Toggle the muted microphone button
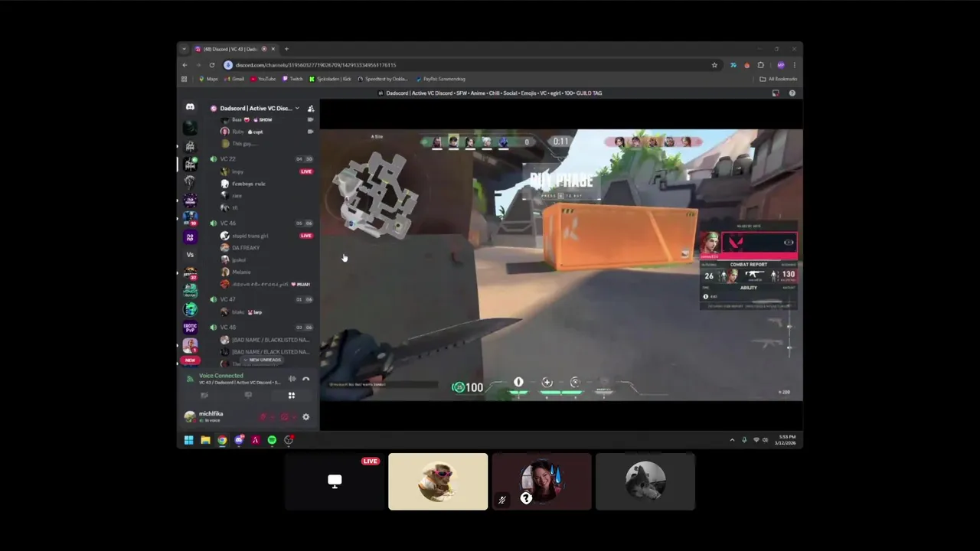Viewport: 980px width, 551px height. tap(262, 417)
